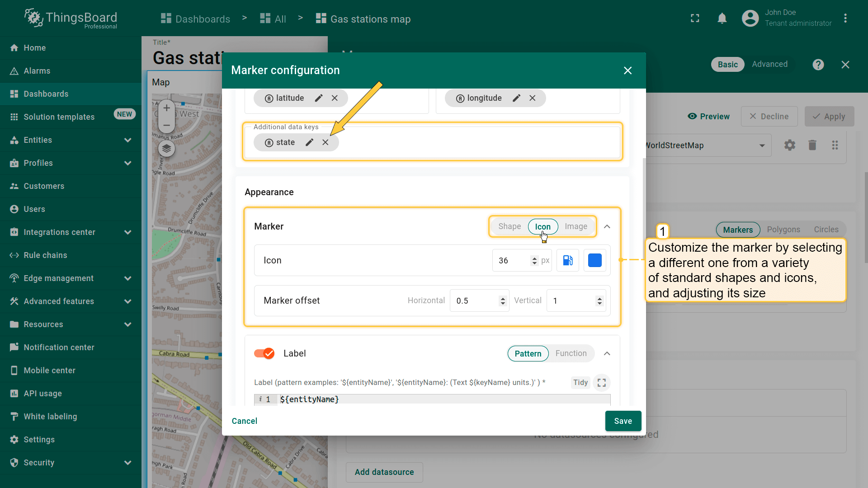Click the Save button
The width and height of the screenshot is (868, 488).
(x=623, y=421)
